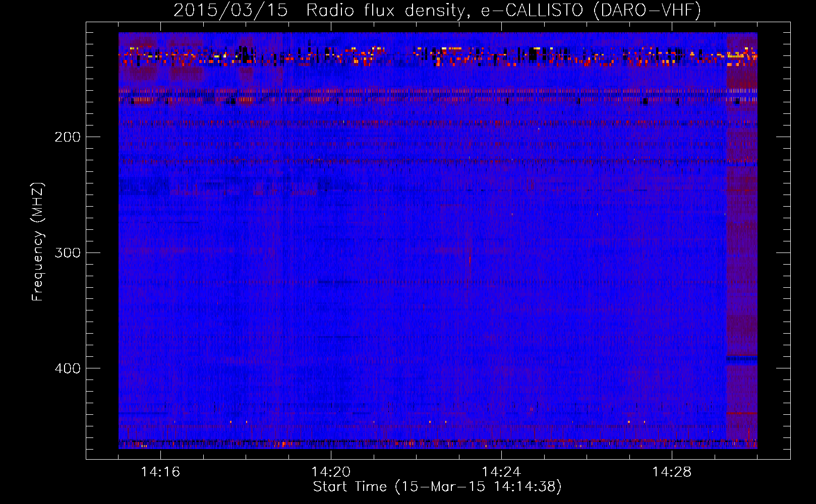Click the Frequency (MHZ) axis title
The height and width of the screenshot is (504, 816).
38,242
